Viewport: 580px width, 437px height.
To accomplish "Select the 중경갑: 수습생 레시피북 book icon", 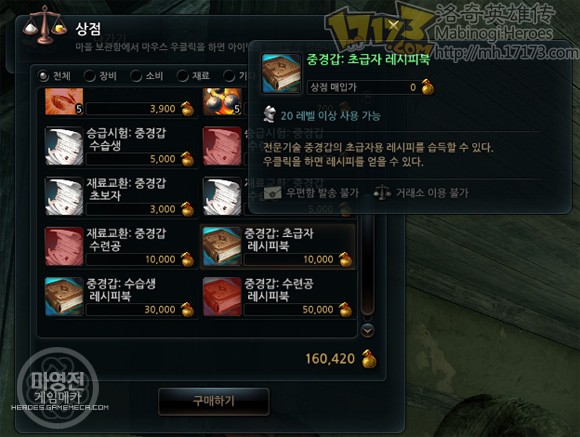I will [64, 297].
